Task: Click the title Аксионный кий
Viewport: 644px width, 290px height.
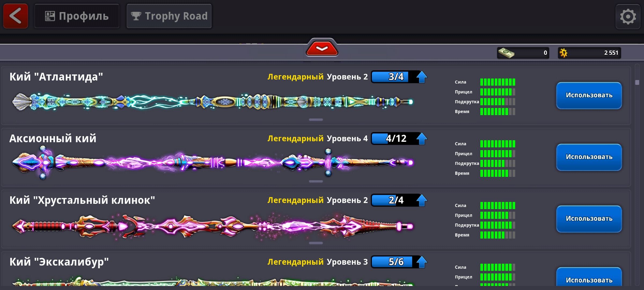Action: (x=53, y=139)
